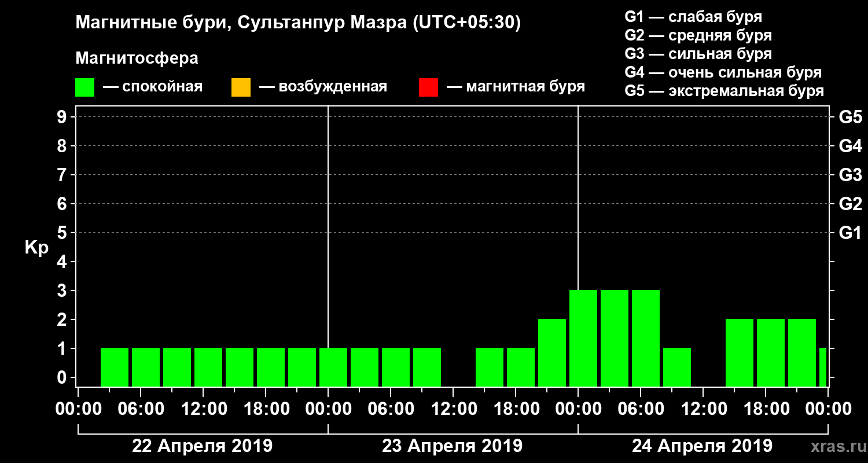This screenshot has height=463, width=868.
Task: Click the '22 Апреля 2019' date label
Action: pyautogui.click(x=203, y=446)
